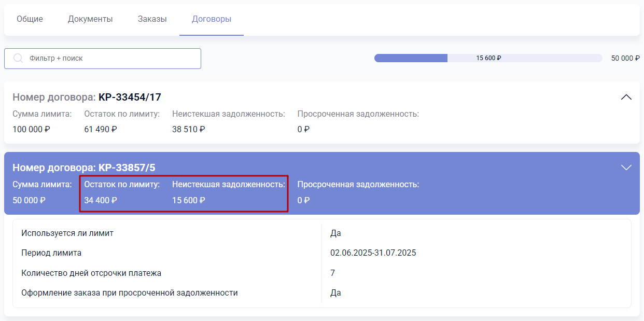
Task: Click the 34 400 ₽ remaining limit value
Action: pos(101,200)
